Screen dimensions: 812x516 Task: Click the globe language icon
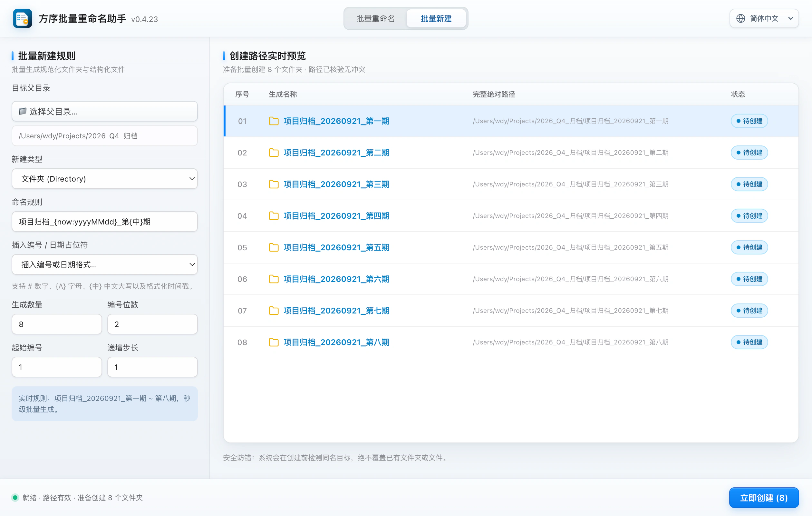click(740, 19)
